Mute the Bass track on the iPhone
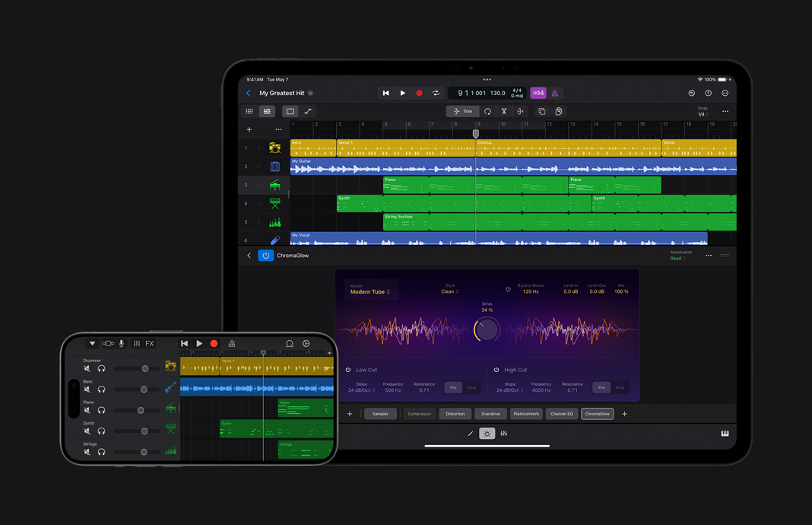 pyautogui.click(x=87, y=389)
